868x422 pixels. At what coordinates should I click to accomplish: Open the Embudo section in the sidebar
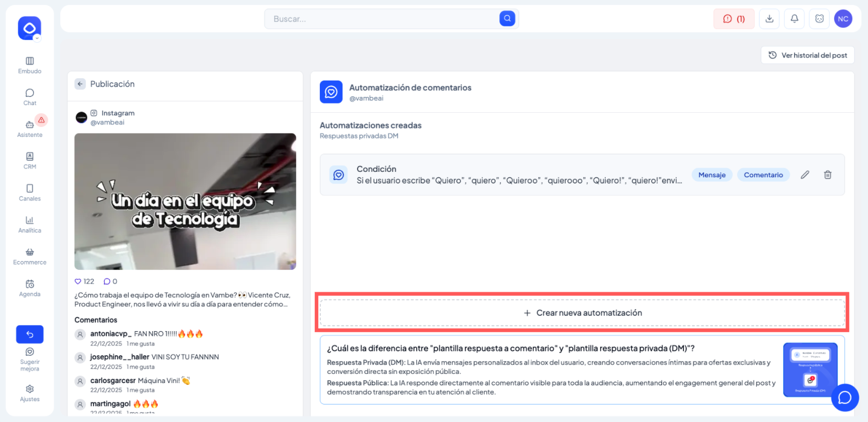30,65
